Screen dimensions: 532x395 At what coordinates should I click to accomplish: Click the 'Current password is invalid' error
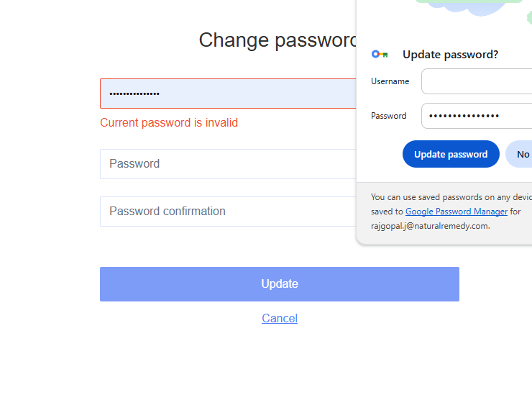click(x=169, y=122)
